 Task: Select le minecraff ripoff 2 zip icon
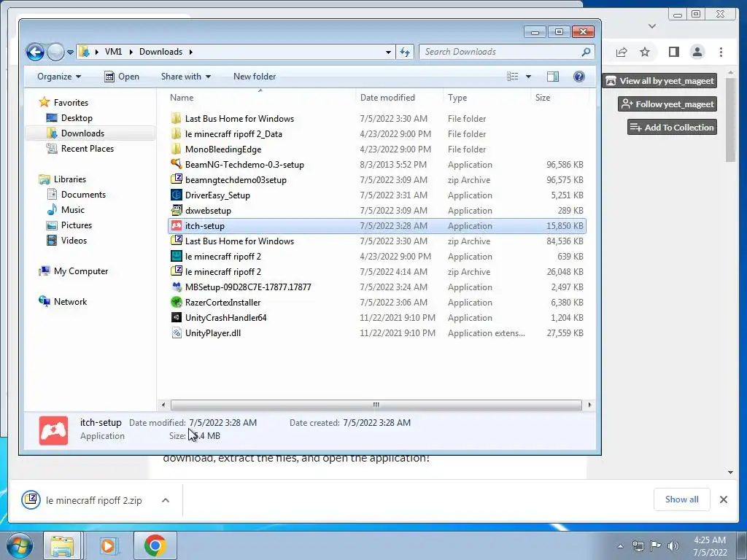click(x=177, y=271)
